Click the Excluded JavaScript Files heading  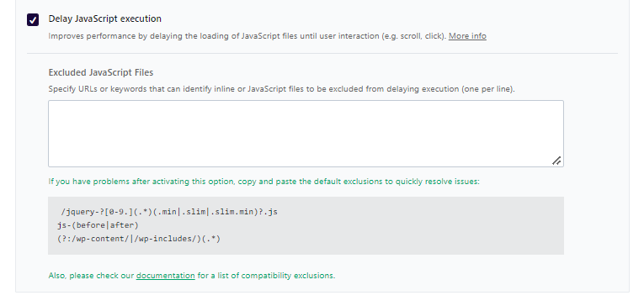[x=101, y=72]
